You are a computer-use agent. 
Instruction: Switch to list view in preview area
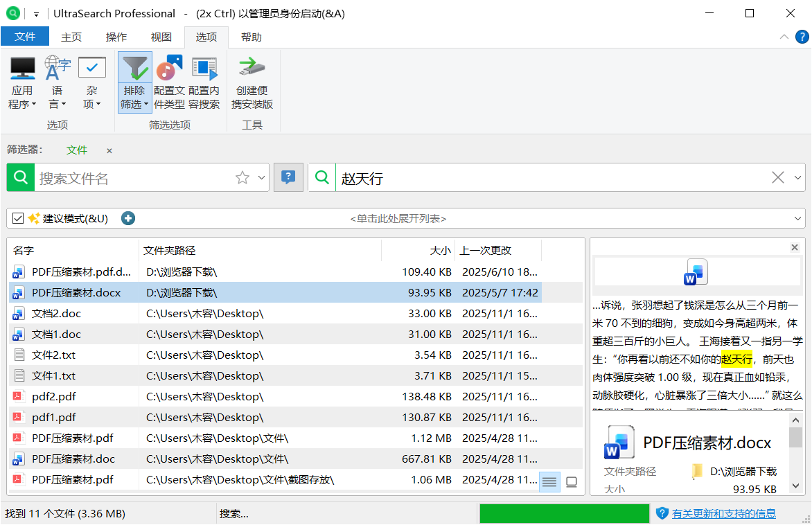pyautogui.click(x=549, y=481)
